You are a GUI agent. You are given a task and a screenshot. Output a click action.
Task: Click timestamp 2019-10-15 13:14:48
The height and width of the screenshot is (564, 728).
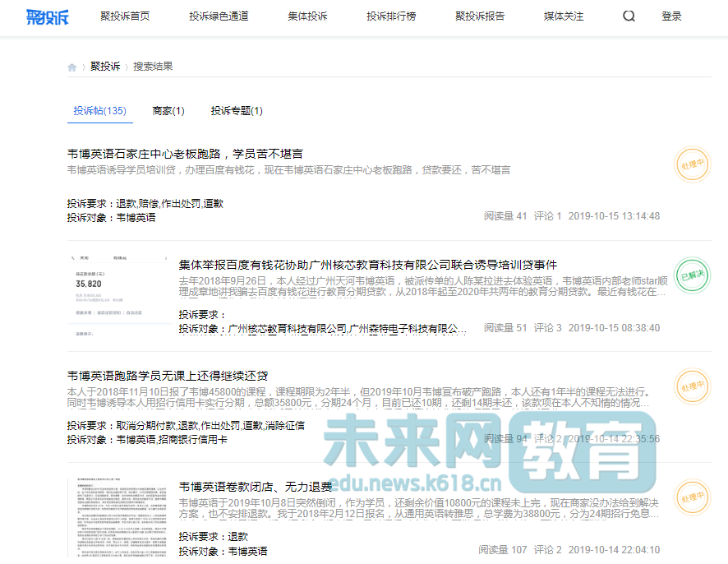614,216
